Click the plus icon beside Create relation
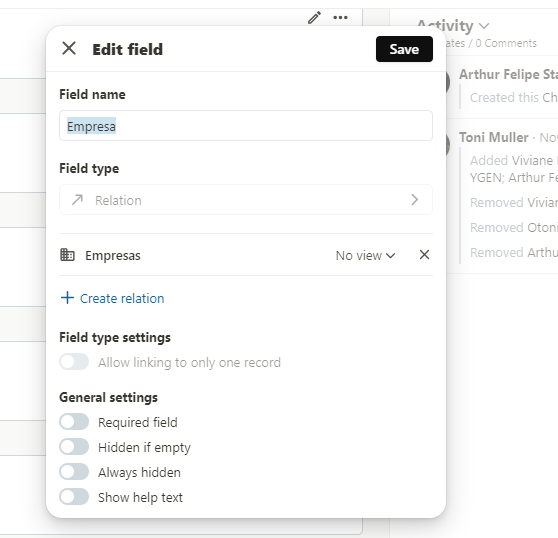 pos(67,298)
